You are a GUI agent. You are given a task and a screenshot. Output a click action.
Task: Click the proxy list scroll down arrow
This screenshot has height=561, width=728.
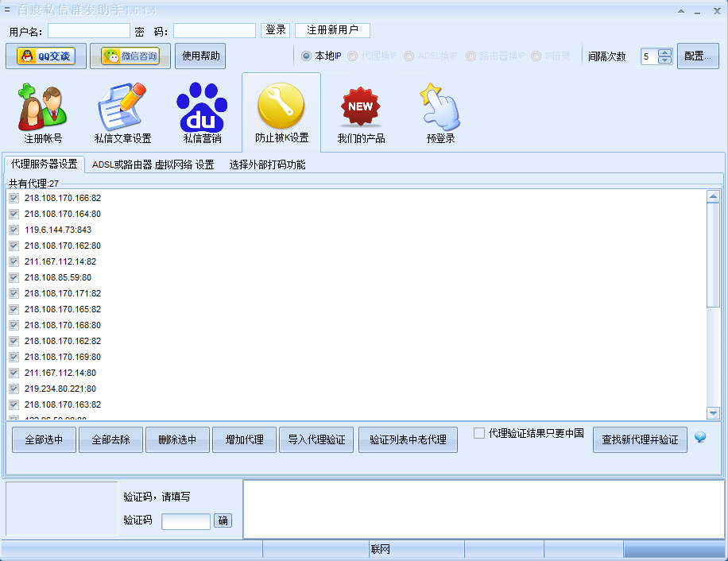click(x=713, y=412)
